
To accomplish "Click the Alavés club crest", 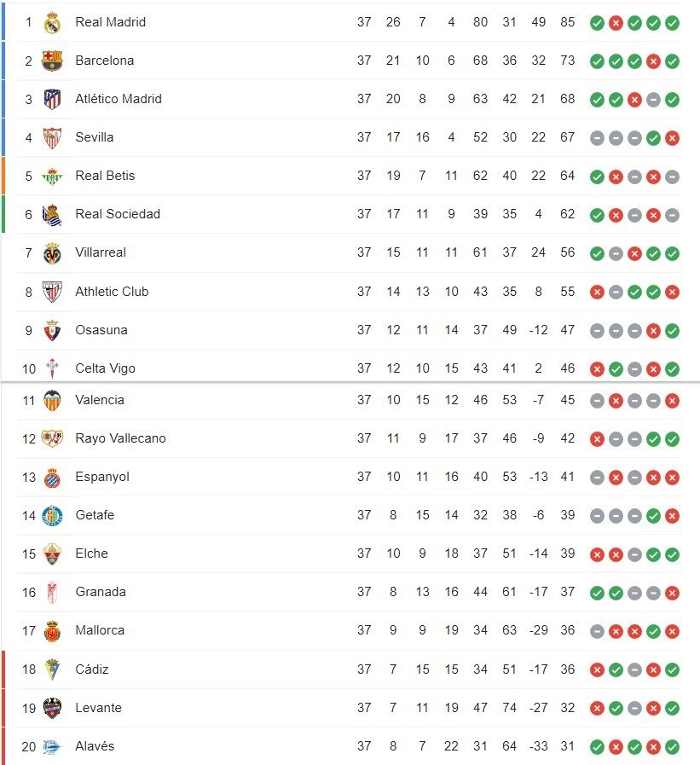I will [x=52, y=746].
